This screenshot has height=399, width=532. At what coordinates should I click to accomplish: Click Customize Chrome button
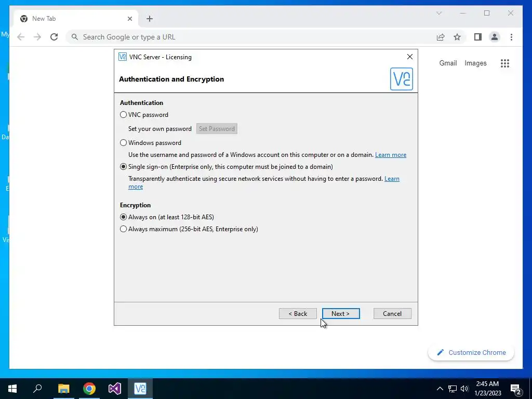coord(471,353)
